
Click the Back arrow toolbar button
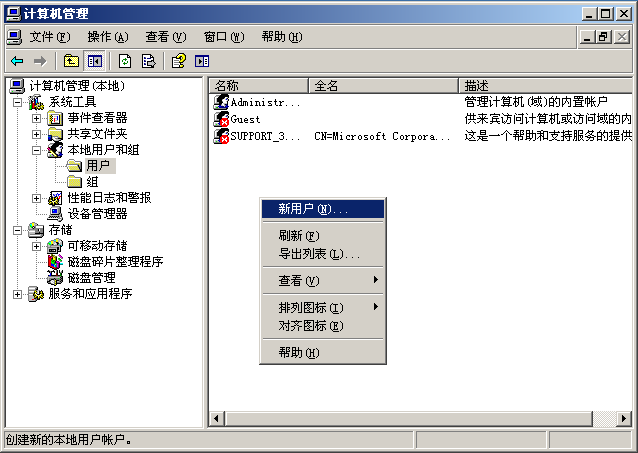click(x=17, y=61)
